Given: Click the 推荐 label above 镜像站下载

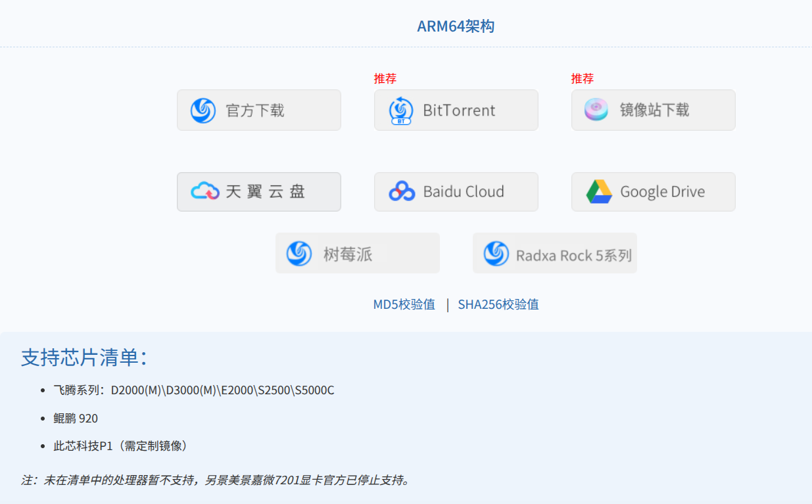Looking at the screenshot, I should (x=583, y=79).
